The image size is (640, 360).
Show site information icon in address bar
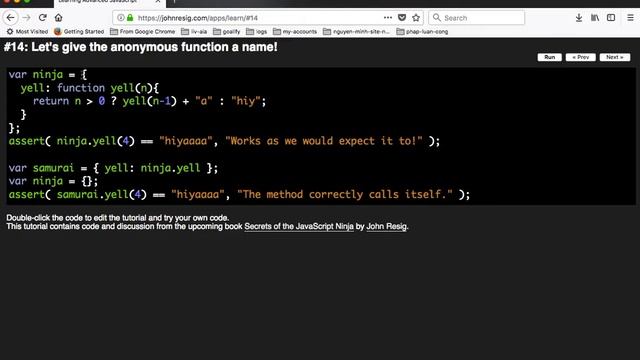120,18
